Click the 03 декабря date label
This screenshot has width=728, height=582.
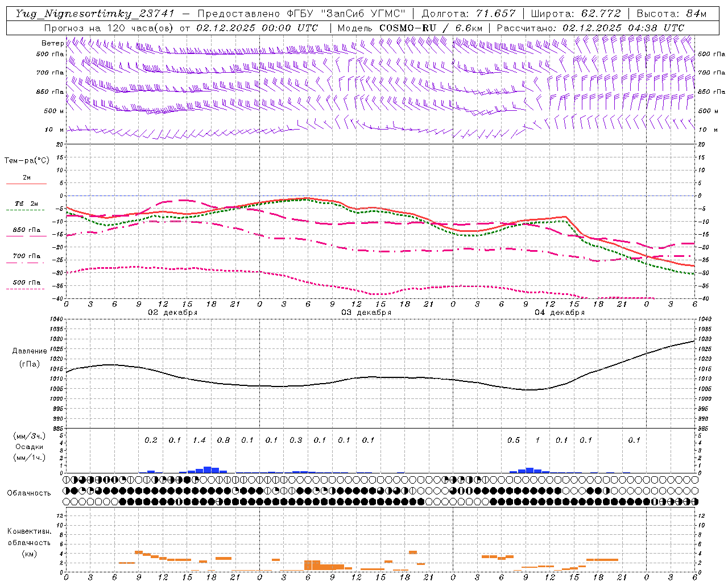pyautogui.click(x=366, y=313)
